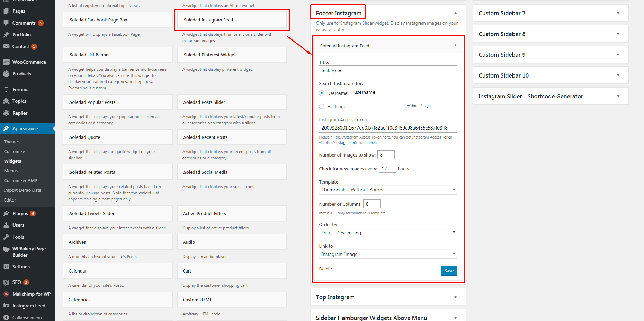Click the Plugins plug icon
Screen dimensions: 644x321
pyautogui.click(x=6, y=213)
